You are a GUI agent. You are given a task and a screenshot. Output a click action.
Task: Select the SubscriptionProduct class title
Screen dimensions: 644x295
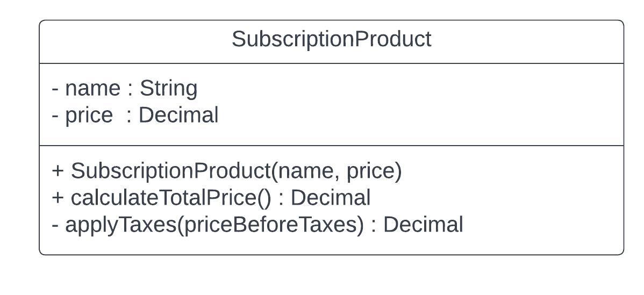(332, 40)
